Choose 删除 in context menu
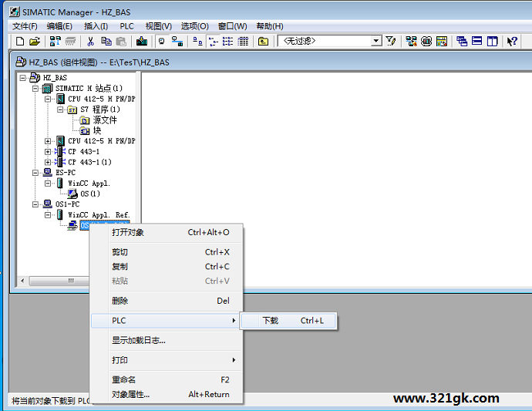The image size is (532, 411). tap(167, 301)
